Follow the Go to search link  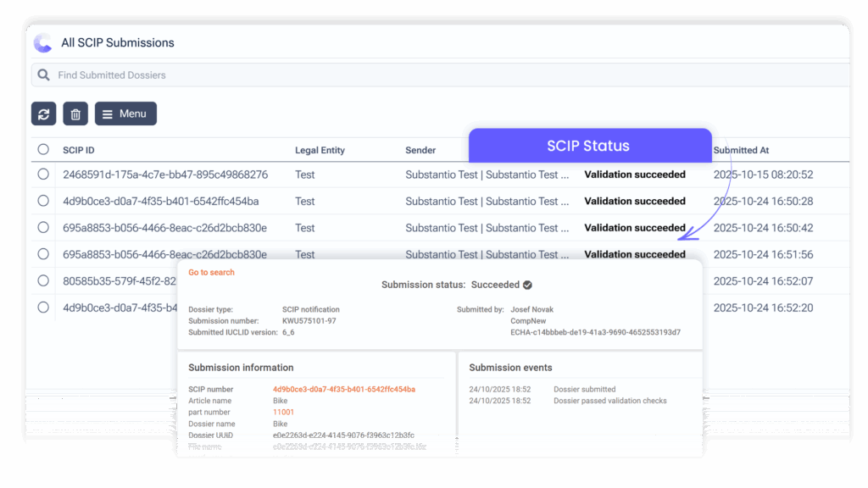click(x=211, y=273)
